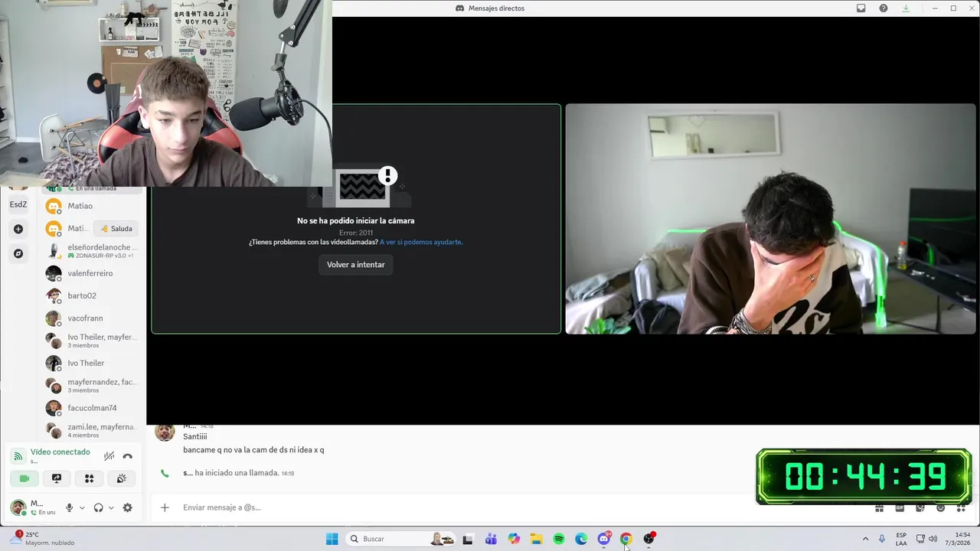The image size is (980, 551).
Task: Open A ver si podemos ayudarte link
Action: pyautogui.click(x=421, y=242)
